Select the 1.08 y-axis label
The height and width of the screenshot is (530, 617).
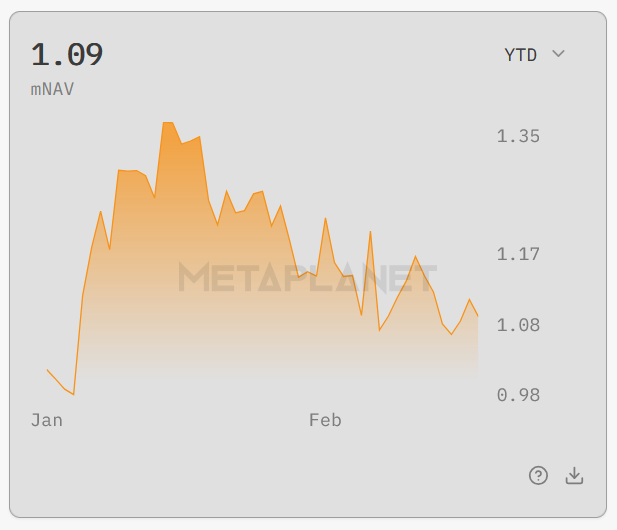click(x=518, y=325)
